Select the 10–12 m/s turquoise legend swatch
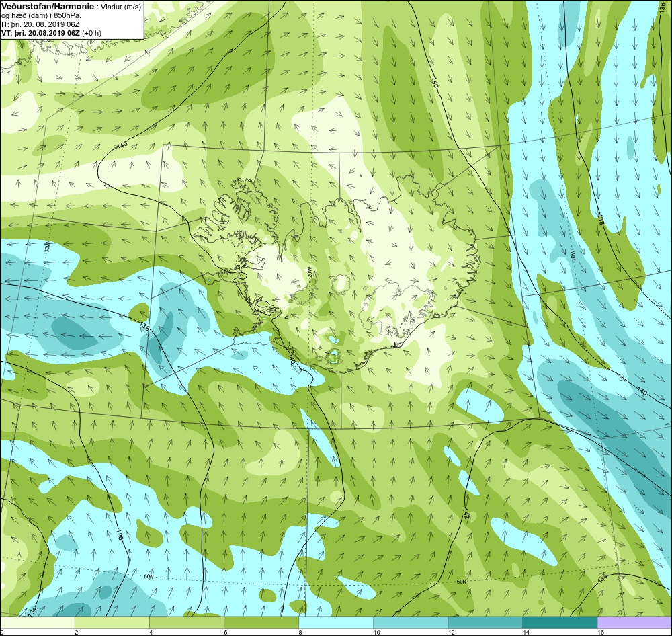This screenshot has height=636, width=672. point(411,622)
